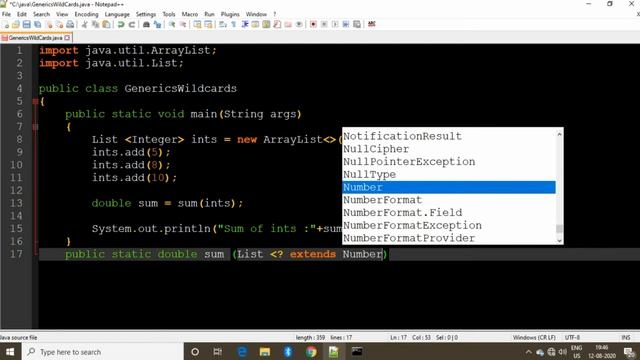The height and width of the screenshot is (360, 640).
Task: Select NumberFormatException suggestion
Action: point(449,225)
